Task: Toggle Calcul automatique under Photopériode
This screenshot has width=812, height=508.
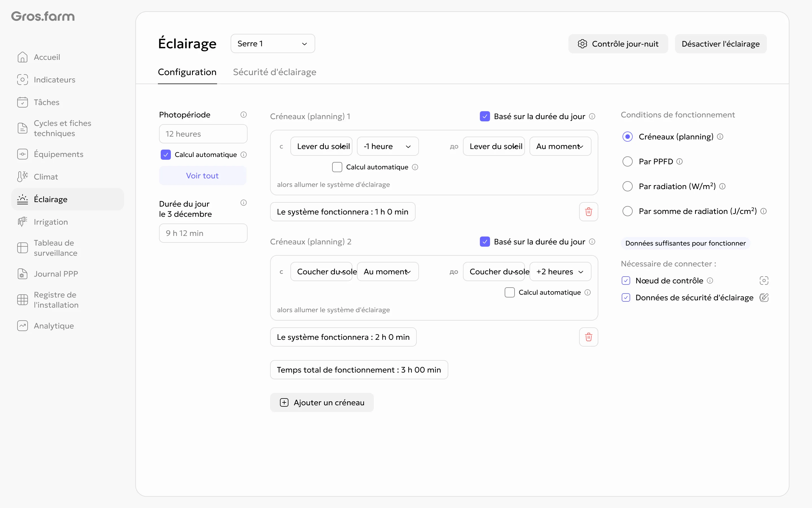Action: click(x=166, y=155)
